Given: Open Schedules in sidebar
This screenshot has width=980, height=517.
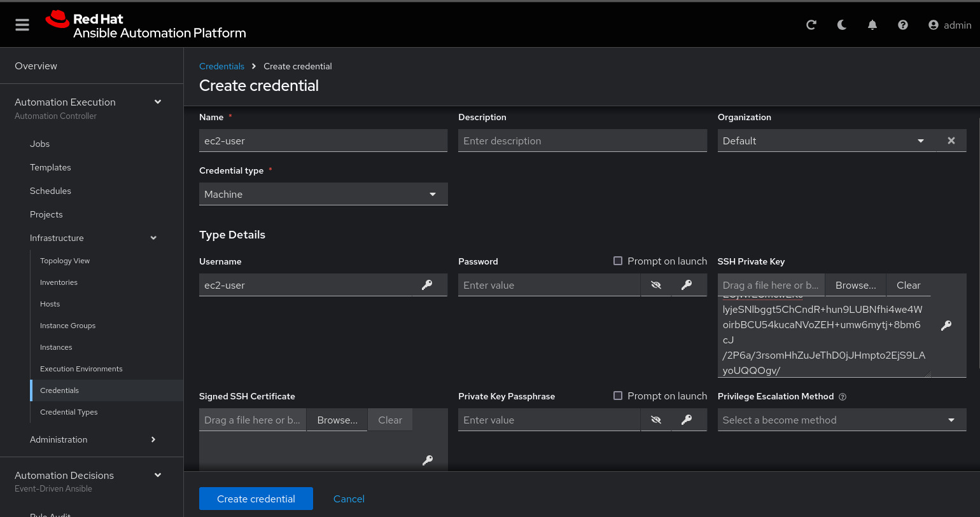Looking at the screenshot, I should (50, 191).
